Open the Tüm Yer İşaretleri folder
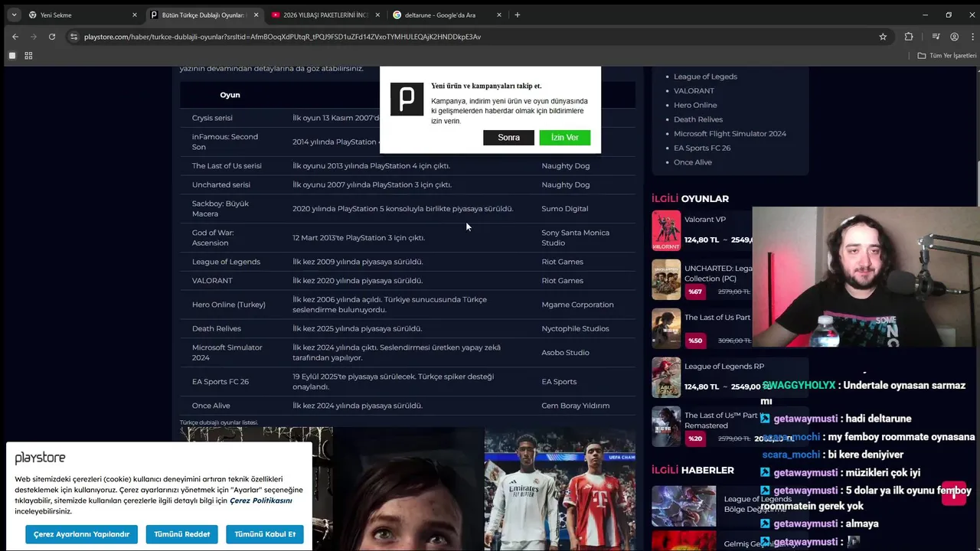Viewport: 980px width, 551px height. pos(947,56)
